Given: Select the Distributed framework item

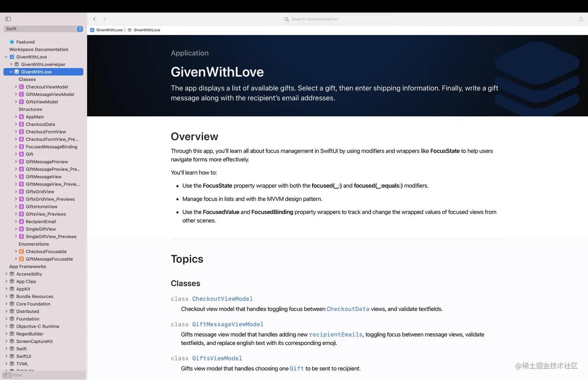Looking at the screenshot, I should pyautogui.click(x=28, y=312).
